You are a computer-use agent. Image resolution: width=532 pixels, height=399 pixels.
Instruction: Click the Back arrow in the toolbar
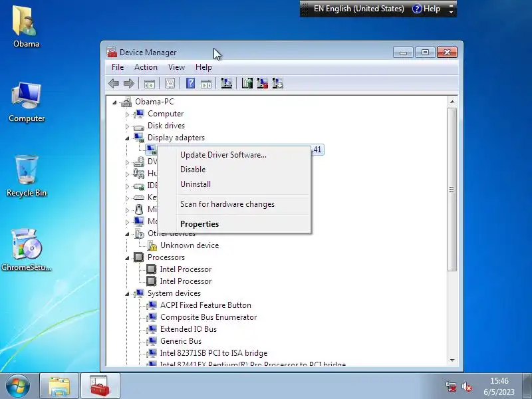114,84
